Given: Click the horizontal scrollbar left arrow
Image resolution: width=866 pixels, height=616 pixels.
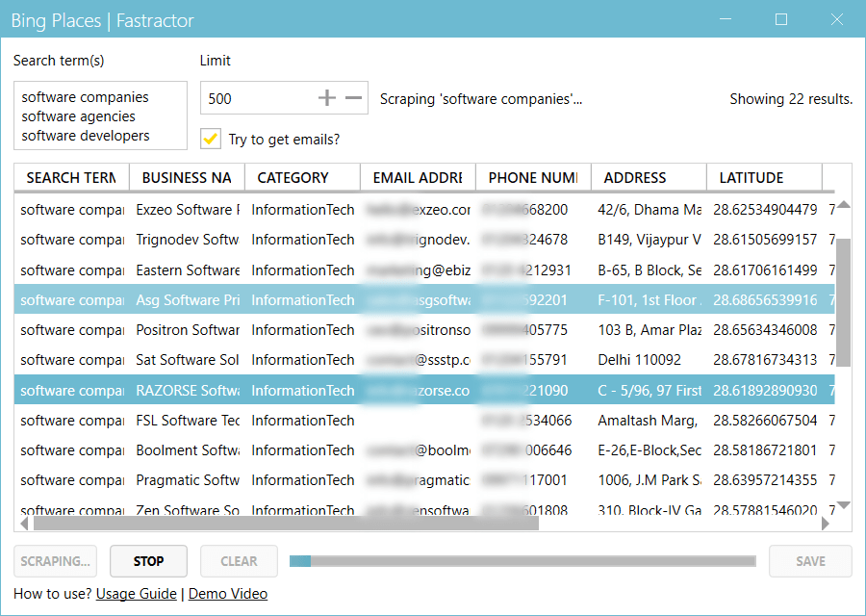Looking at the screenshot, I should 24,523.
